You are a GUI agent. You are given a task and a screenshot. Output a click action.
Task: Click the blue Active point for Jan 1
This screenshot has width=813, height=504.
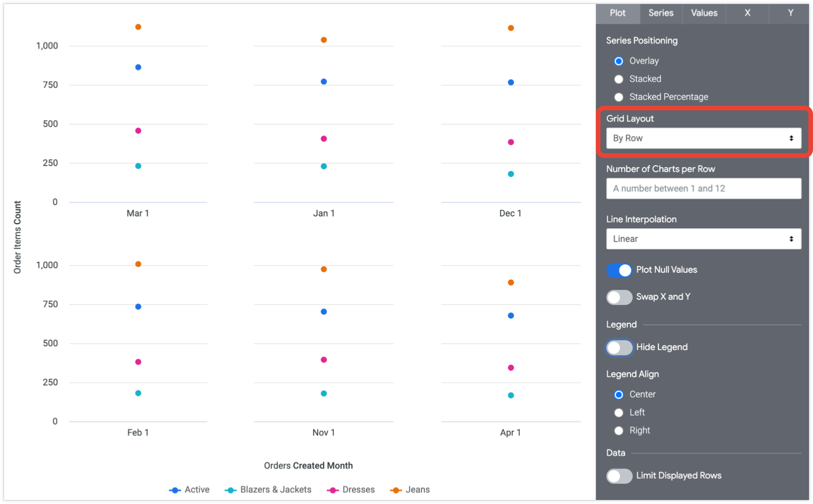324,82
